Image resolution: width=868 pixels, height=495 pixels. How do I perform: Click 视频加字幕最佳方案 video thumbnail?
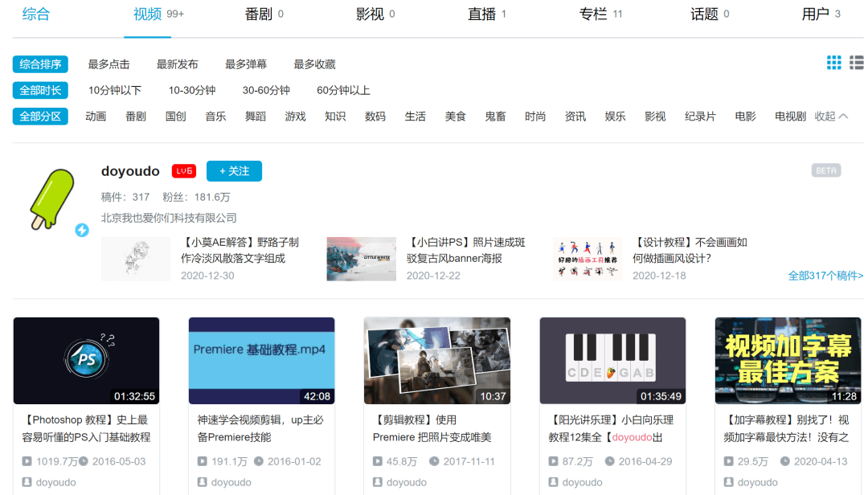coord(788,360)
